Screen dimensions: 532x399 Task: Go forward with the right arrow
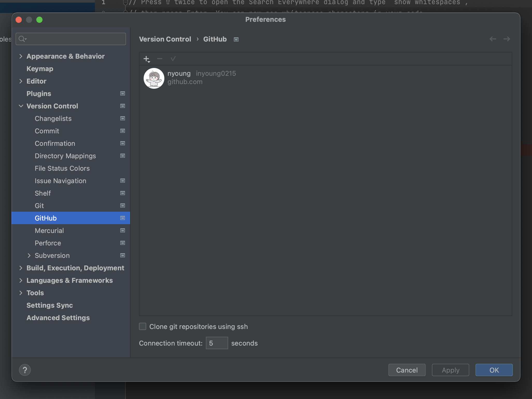[x=507, y=39]
